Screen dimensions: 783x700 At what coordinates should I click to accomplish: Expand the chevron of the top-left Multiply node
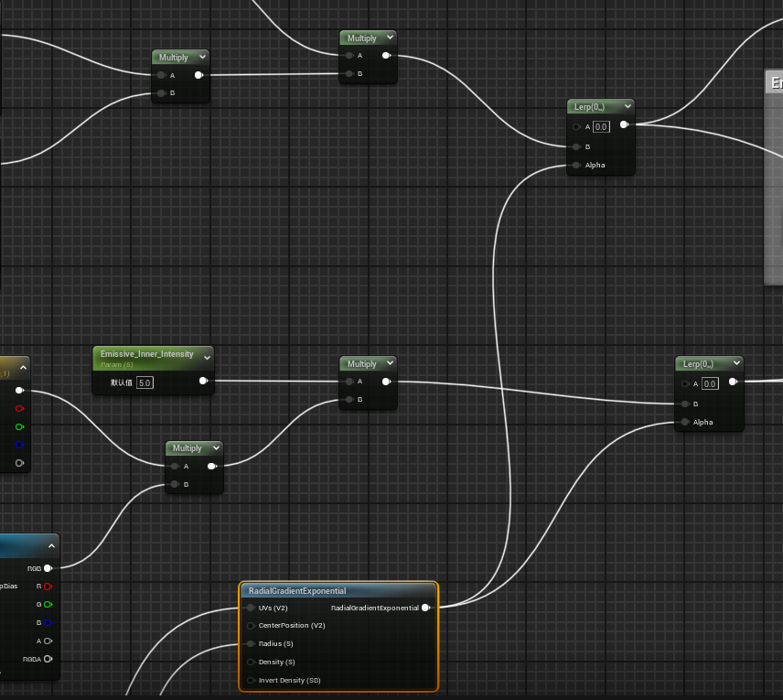coord(202,57)
